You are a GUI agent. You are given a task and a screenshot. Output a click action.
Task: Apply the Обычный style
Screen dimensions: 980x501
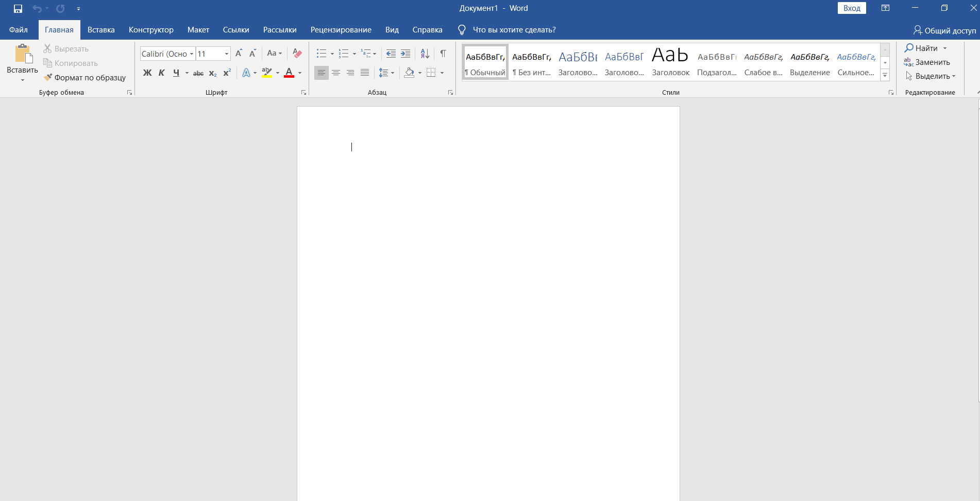[485, 62]
